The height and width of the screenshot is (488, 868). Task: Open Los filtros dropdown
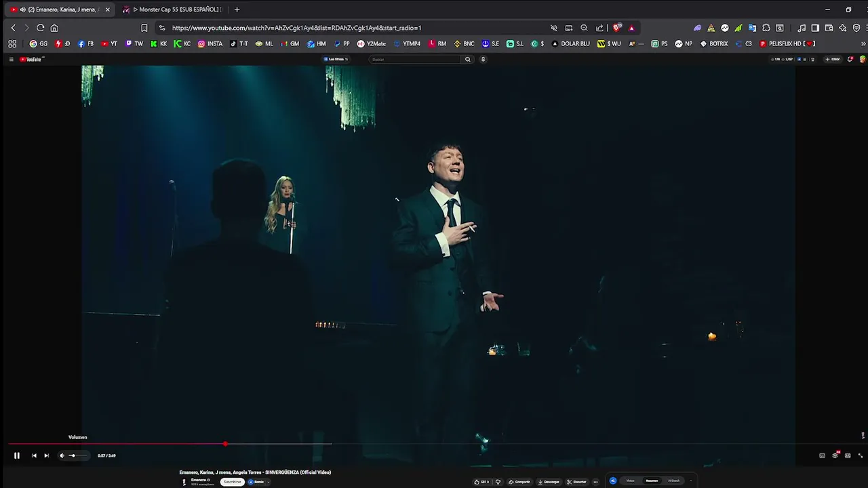coord(336,60)
